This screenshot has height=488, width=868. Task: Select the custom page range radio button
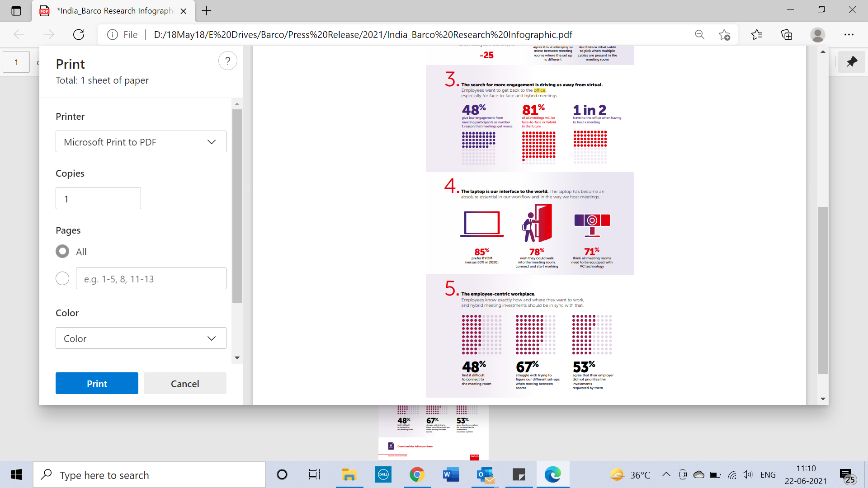pyautogui.click(x=62, y=278)
